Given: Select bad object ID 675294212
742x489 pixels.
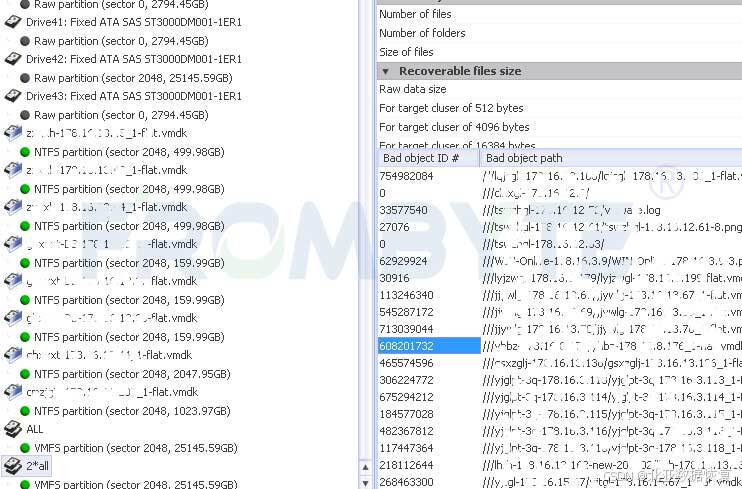Looking at the screenshot, I should click(406, 397).
